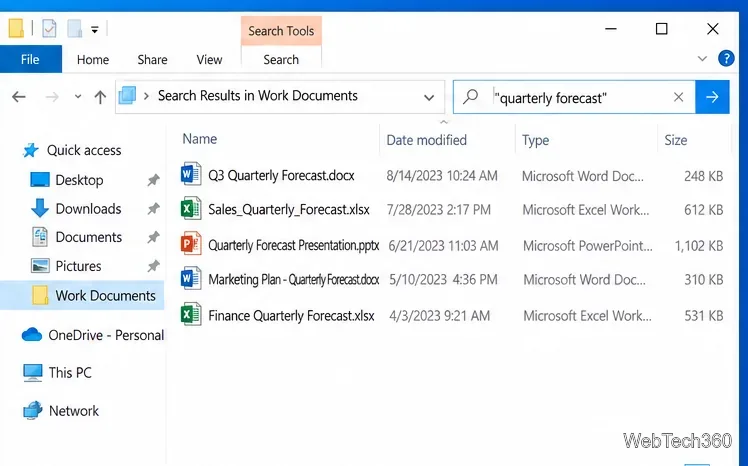Viewport: 748px width, 466px height.
Task: Click the Excel icon for Sales_Quarterly_Forecast
Action: coord(191,209)
